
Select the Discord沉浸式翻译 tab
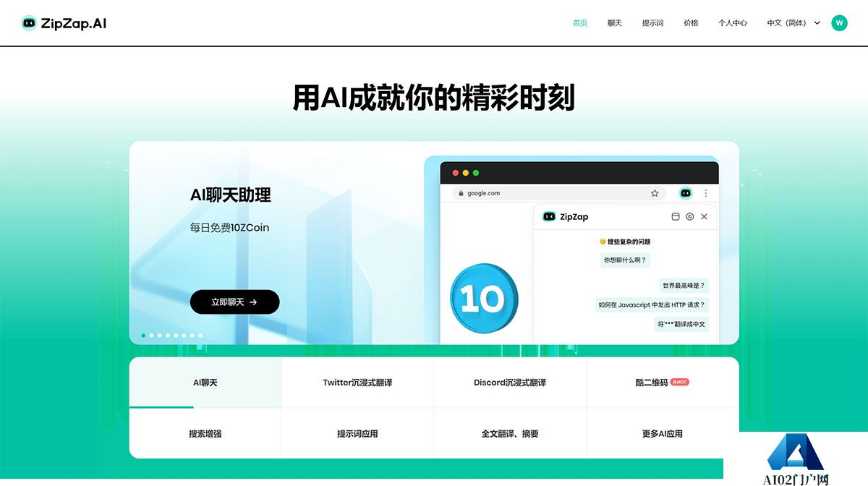point(510,383)
